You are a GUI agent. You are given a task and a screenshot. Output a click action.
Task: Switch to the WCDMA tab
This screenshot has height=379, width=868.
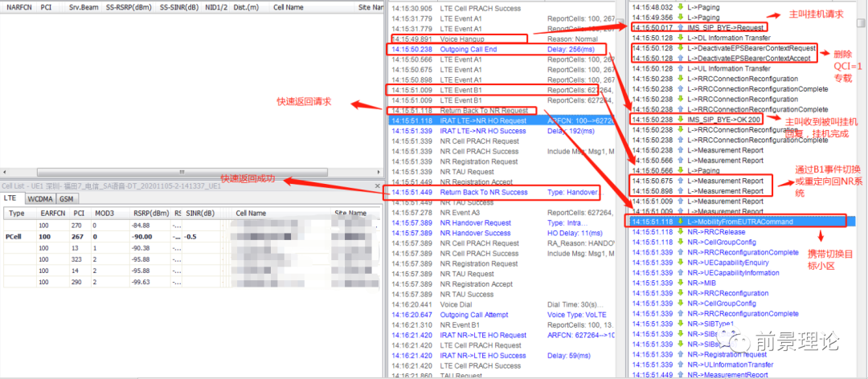[x=40, y=198]
